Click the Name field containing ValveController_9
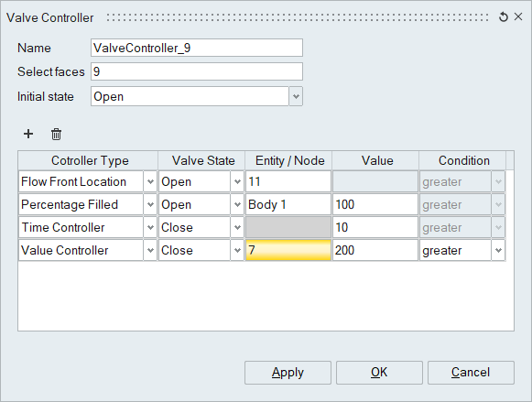 [x=197, y=48]
